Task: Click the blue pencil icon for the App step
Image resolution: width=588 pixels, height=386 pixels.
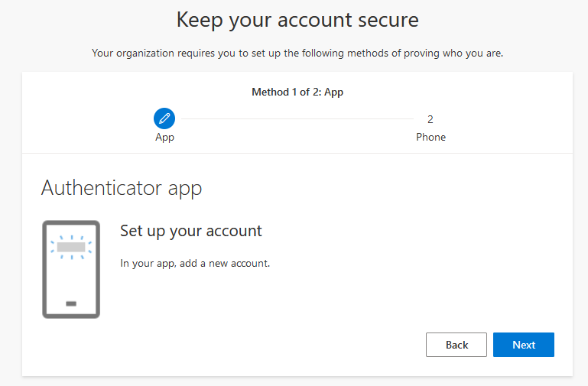Action: click(164, 118)
